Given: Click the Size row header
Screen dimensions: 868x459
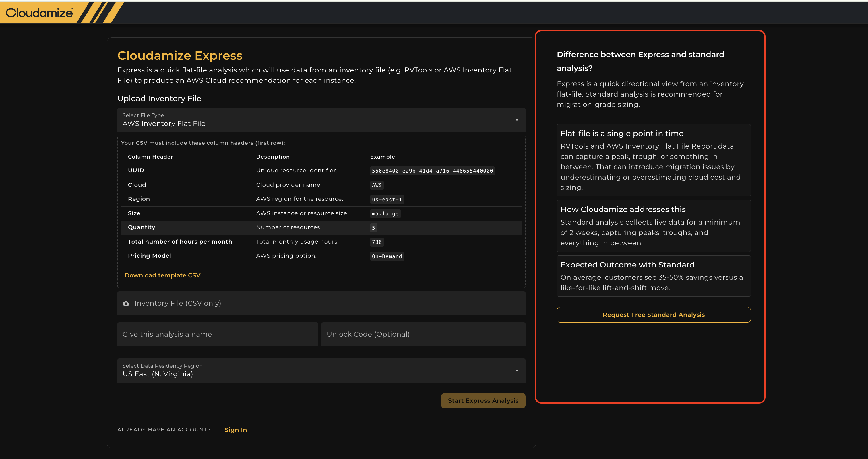Looking at the screenshot, I should click(x=134, y=213).
